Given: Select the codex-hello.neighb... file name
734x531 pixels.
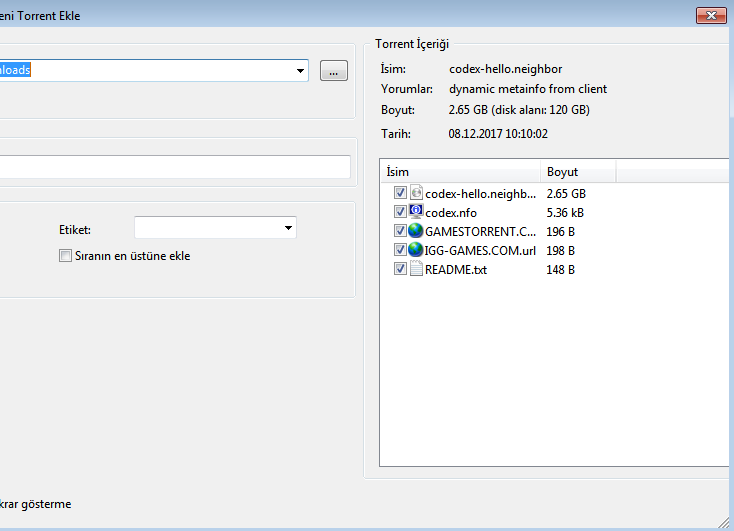Looking at the screenshot, I should click(x=480, y=194).
